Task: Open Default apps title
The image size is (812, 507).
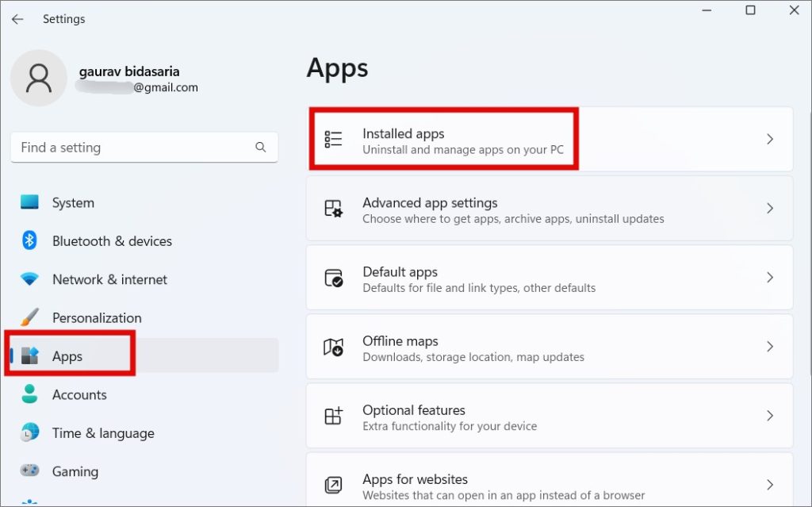Action: point(400,271)
